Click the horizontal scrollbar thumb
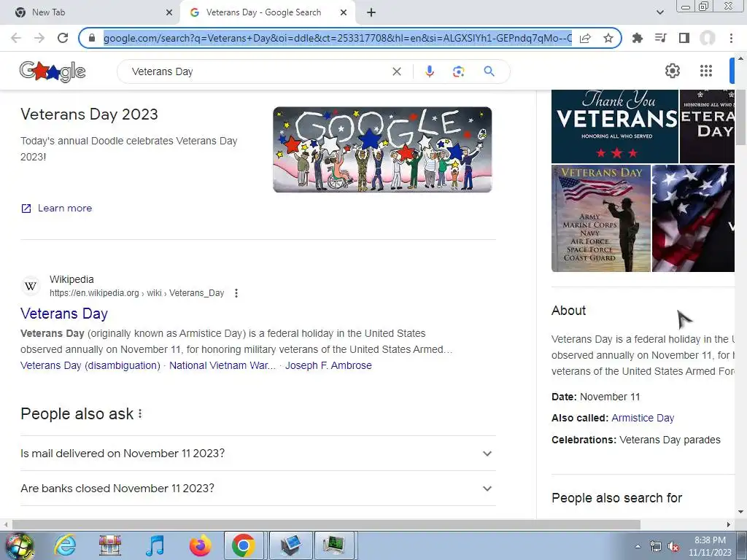The image size is (747, 560). (326, 524)
